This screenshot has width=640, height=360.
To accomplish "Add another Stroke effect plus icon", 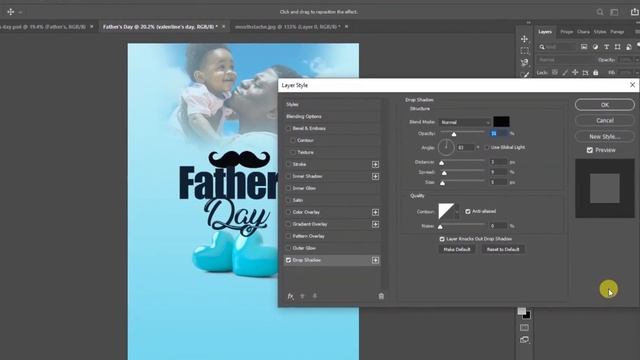I will point(375,164).
